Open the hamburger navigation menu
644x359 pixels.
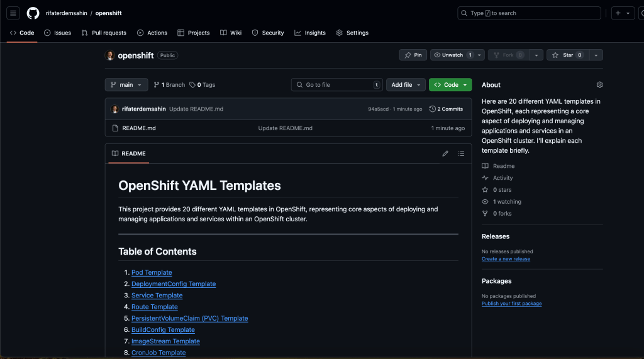click(x=13, y=13)
